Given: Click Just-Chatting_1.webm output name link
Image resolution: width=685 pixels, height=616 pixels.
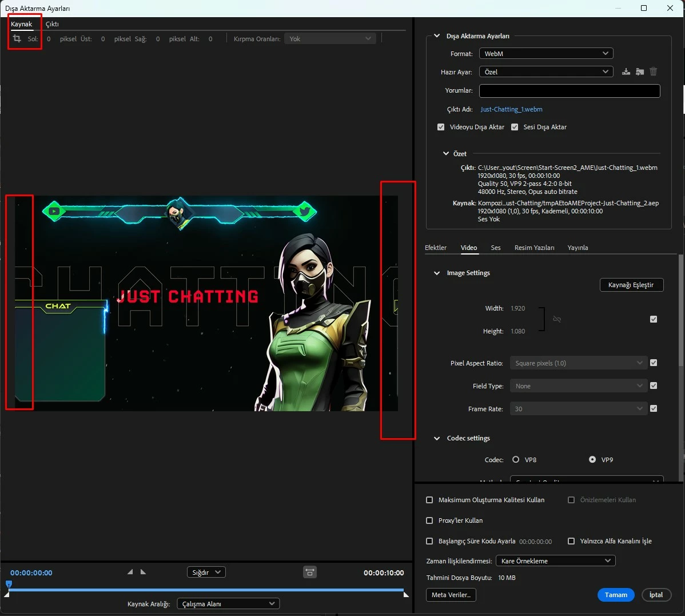Looking at the screenshot, I should point(512,109).
